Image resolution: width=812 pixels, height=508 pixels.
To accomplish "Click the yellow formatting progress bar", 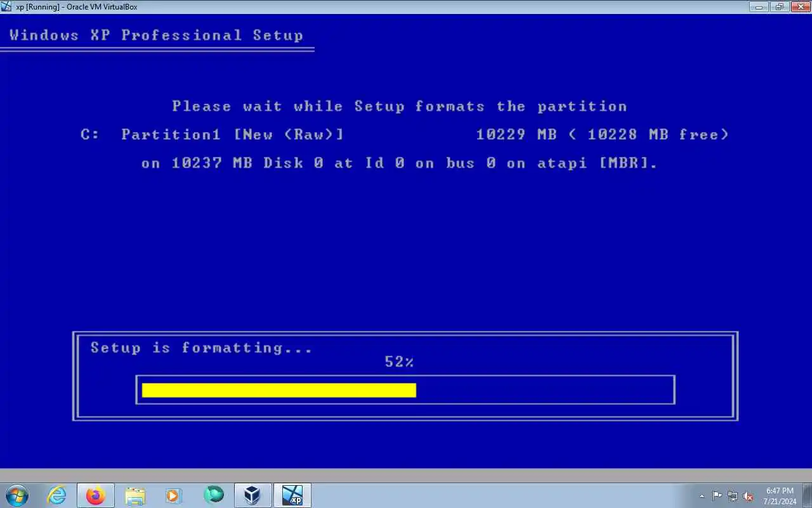I will tap(278, 390).
